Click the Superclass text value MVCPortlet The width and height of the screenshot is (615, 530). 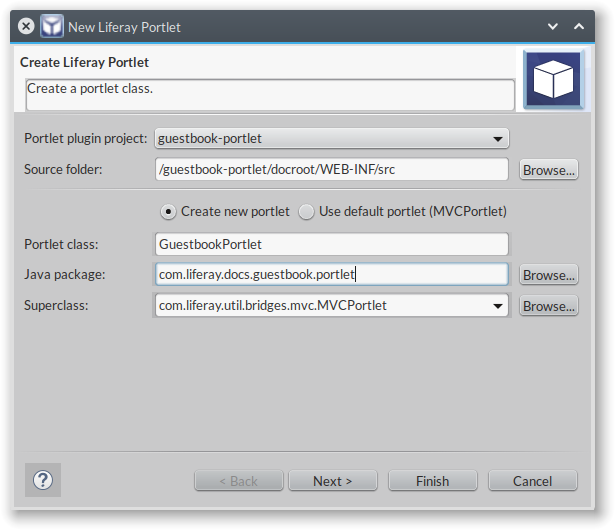coord(273,305)
